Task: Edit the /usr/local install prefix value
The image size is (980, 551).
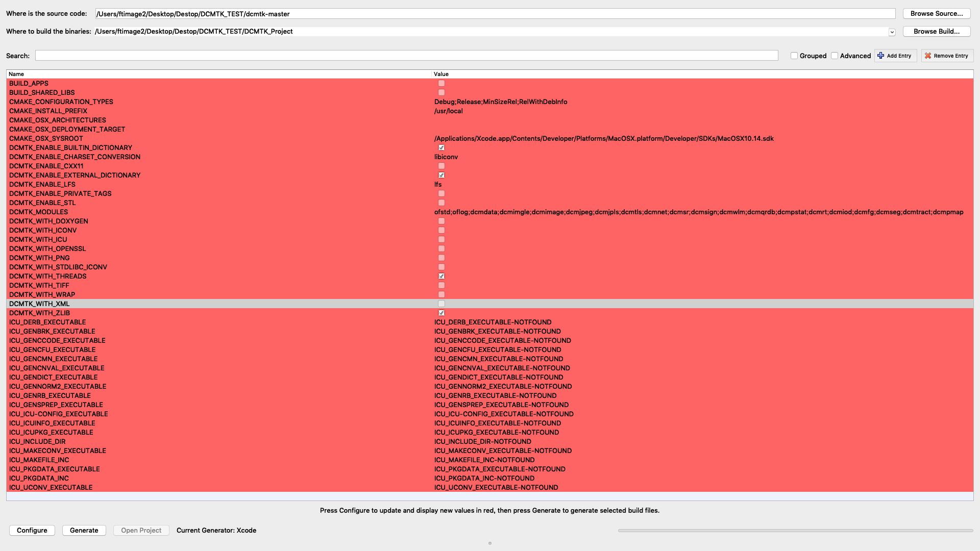Action: coord(449,111)
